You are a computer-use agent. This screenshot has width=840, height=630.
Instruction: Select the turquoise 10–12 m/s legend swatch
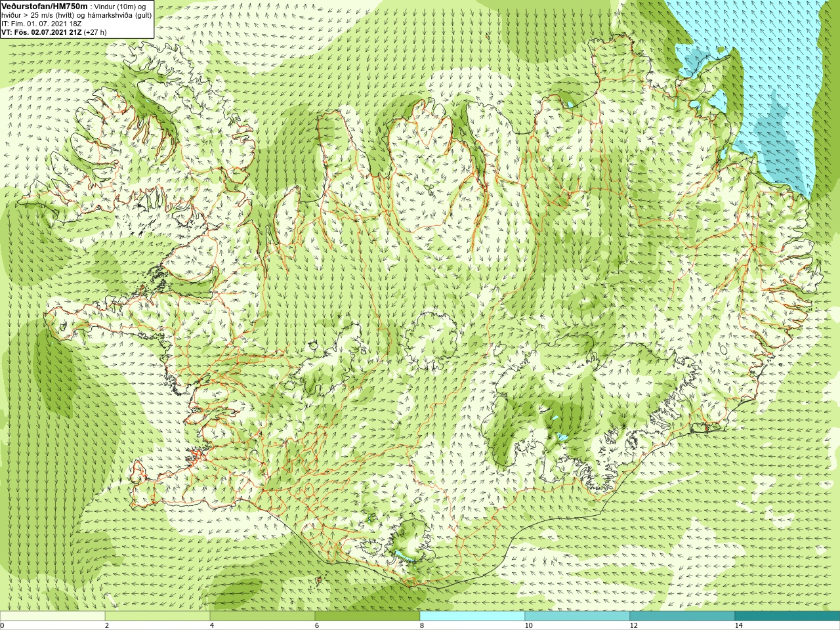click(x=577, y=616)
